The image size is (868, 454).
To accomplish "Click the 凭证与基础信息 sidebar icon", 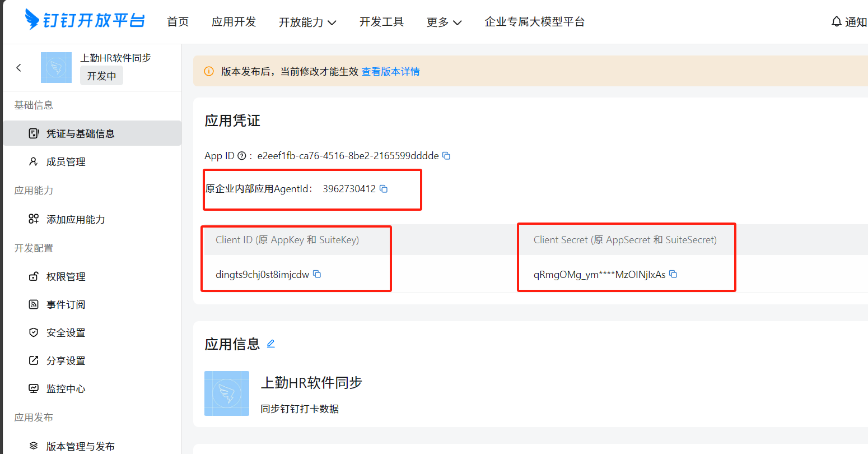I will (x=34, y=133).
